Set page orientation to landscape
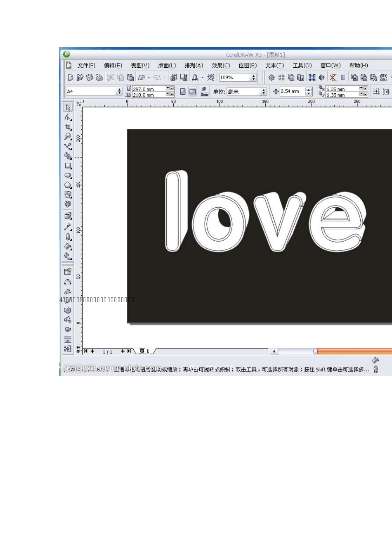This screenshot has height=555, width=392. [193, 92]
